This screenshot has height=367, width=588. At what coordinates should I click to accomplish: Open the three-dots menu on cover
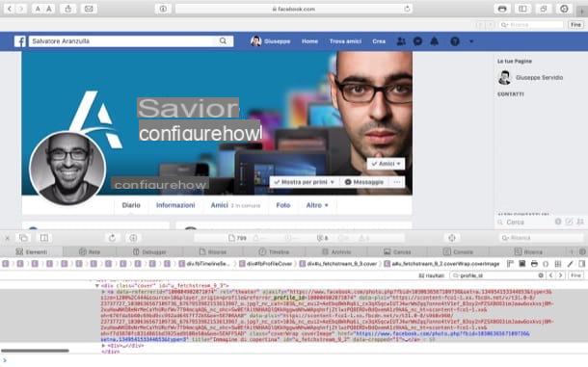coord(397,182)
